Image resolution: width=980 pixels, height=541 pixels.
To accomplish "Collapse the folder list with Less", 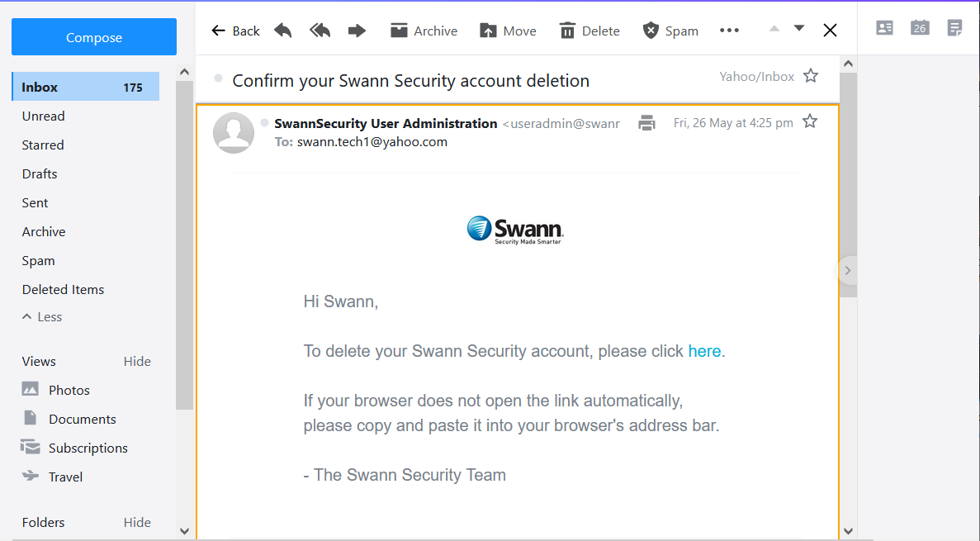I will 42,317.
